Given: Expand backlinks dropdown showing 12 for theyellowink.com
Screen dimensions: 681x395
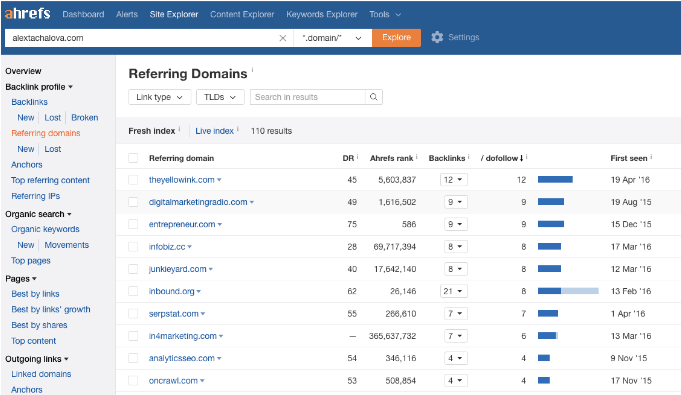Looking at the screenshot, I should tap(453, 180).
